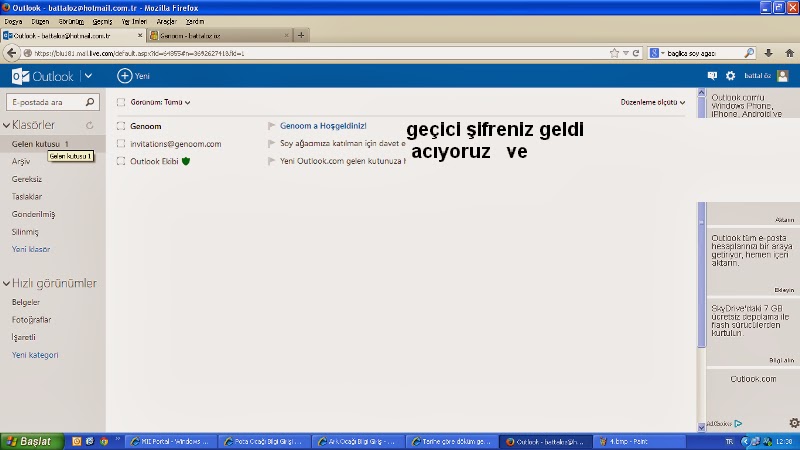Open the Geçmiş menu
The height and width of the screenshot is (450, 800).
click(x=102, y=21)
